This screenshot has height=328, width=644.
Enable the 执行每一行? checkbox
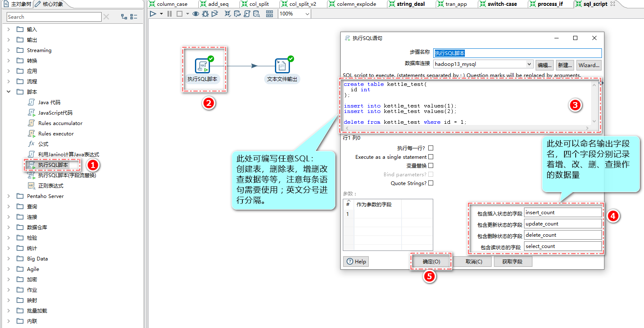click(x=431, y=148)
